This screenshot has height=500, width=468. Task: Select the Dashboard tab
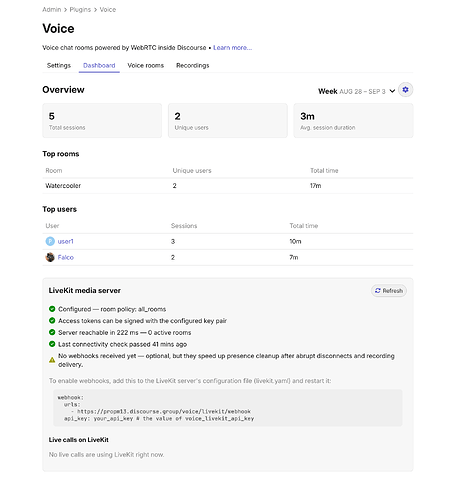[x=99, y=65]
